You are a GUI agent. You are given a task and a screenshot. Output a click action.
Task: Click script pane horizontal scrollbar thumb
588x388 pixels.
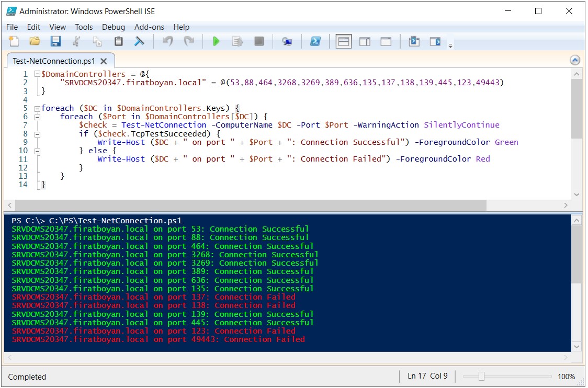251,205
